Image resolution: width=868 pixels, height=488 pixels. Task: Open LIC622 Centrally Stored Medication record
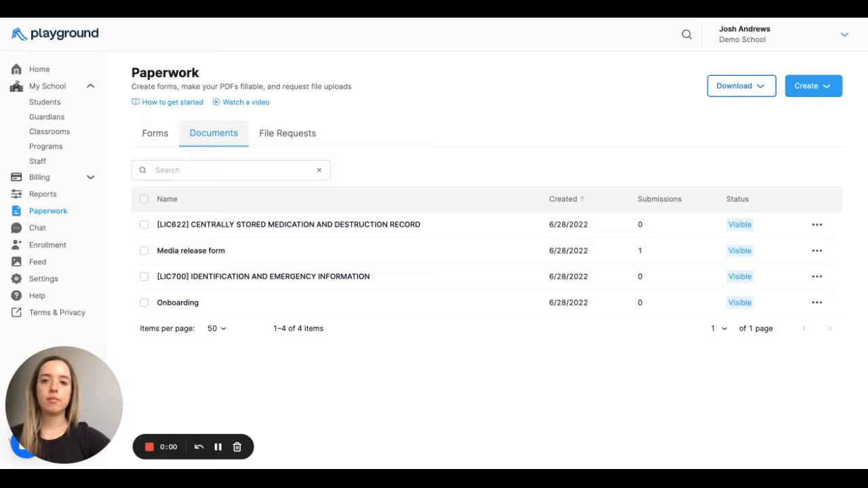289,224
